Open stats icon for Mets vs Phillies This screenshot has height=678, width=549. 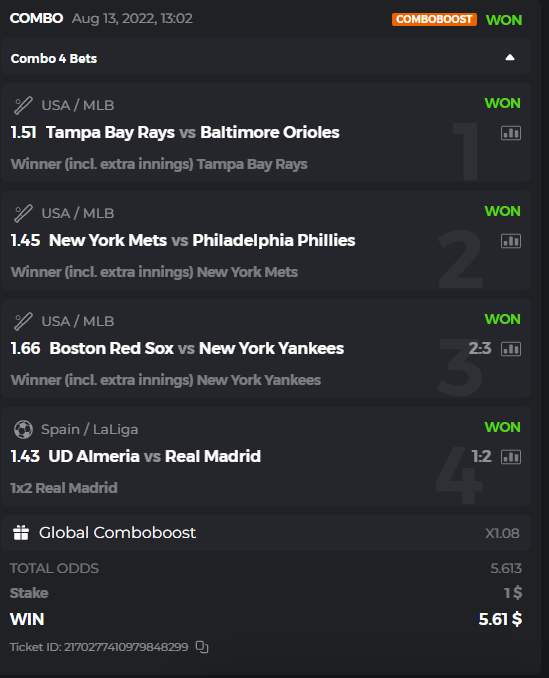[x=511, y=241]
